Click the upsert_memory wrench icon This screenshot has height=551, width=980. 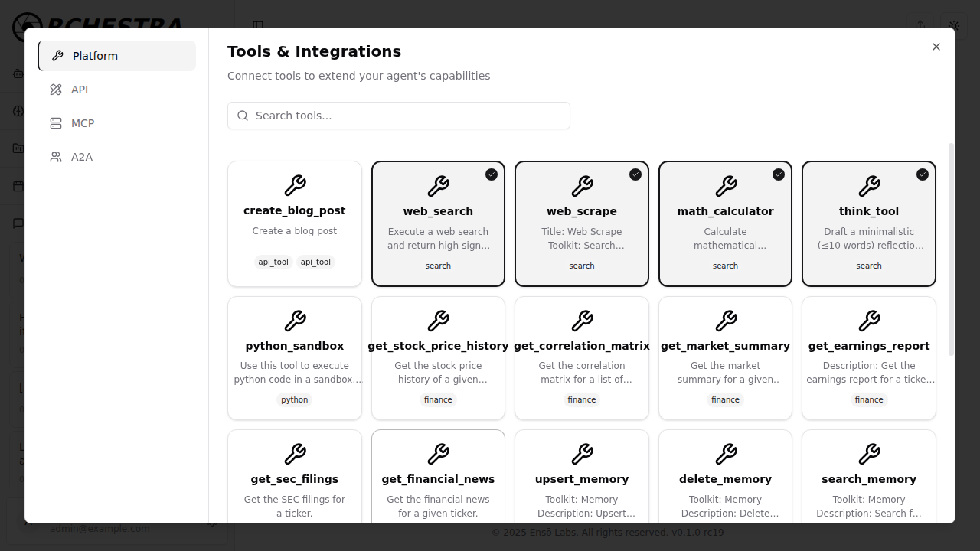(582, 454)
